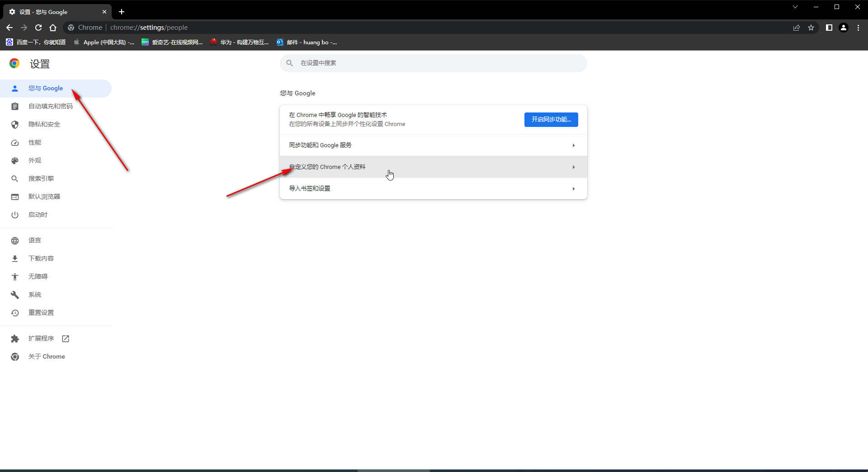
Task: Click the forward navigation arrow
Action: tap(24, 28)
